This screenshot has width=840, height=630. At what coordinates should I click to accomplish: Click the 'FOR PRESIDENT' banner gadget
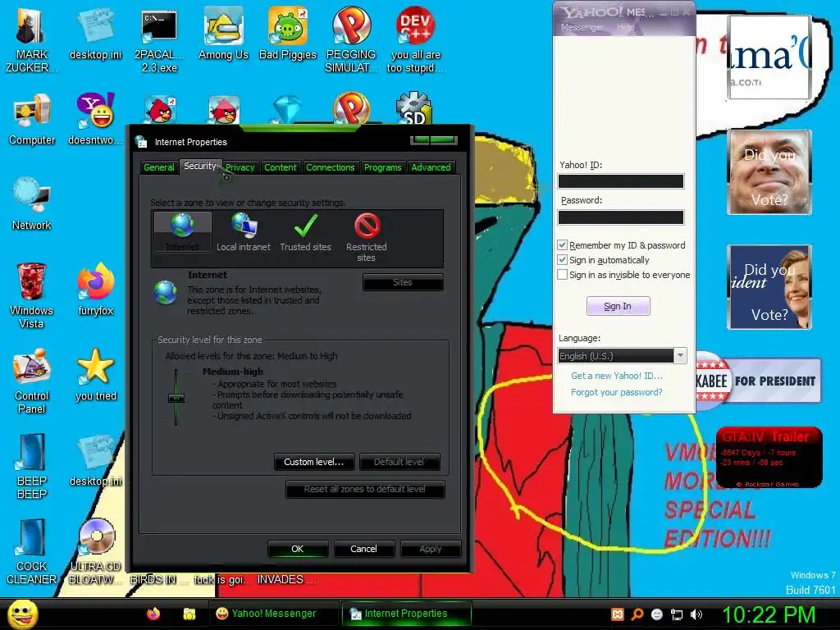[x=759, y=381]
